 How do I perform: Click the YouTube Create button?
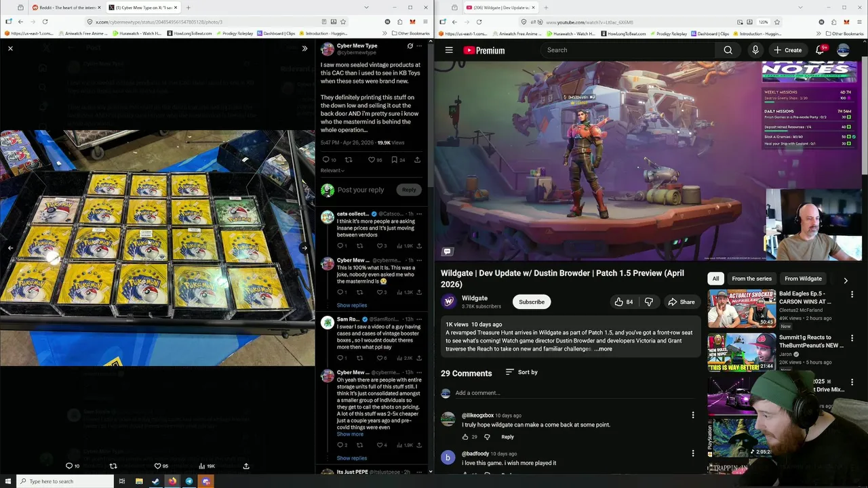(x=787, y=50)
